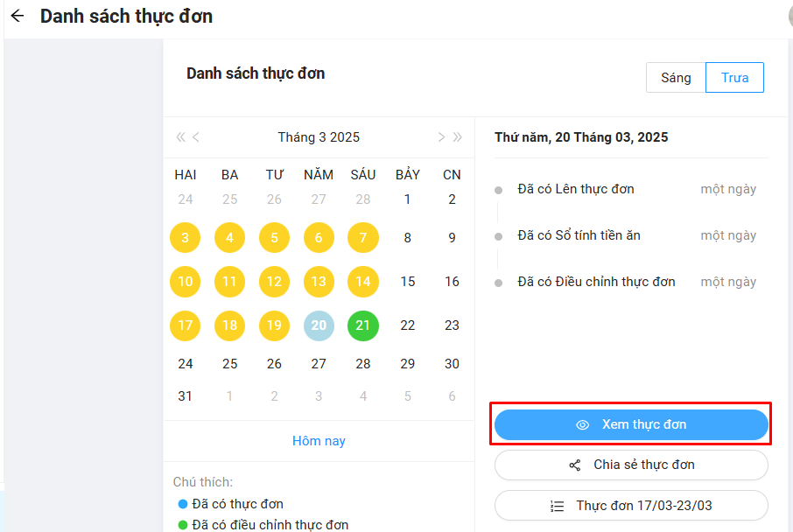
Task: Pick day 14 in the calendar
Action: [363, 282]
